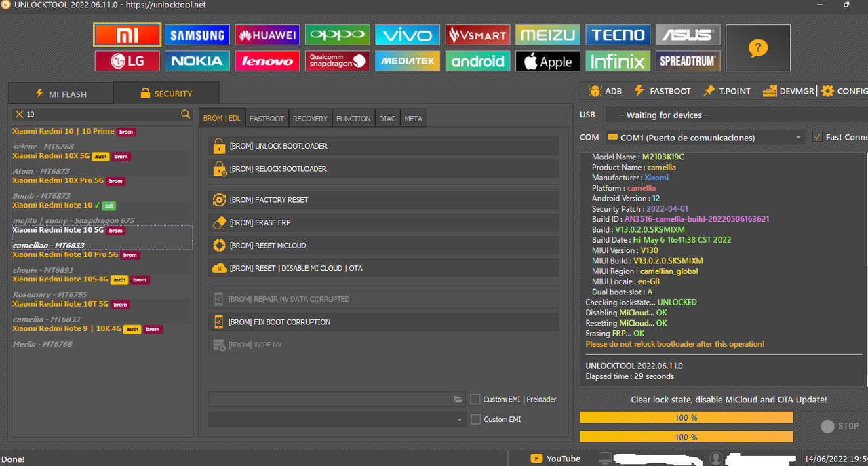Open the RECOVERY tab

(x=310, y=118)
